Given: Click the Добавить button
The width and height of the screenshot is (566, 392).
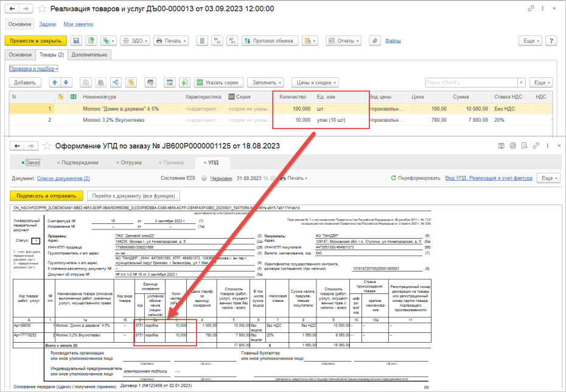Looking at the screenshot, I should (25, 83).
